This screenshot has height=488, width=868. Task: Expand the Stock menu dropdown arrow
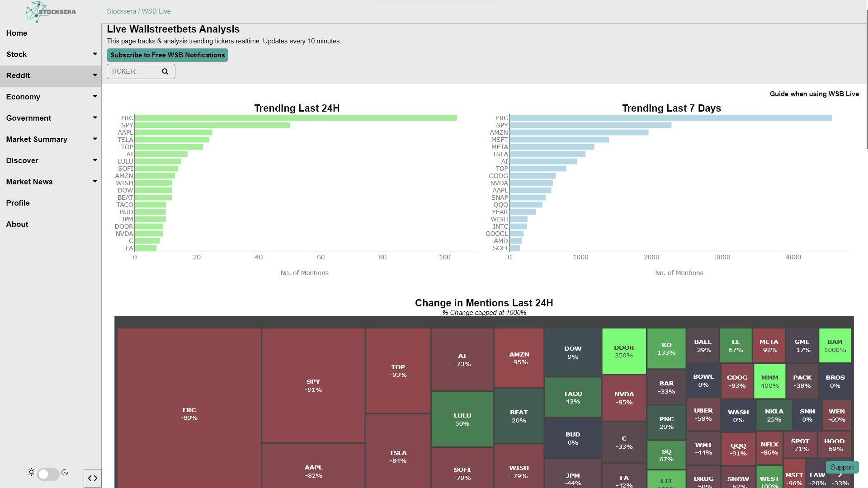coord(95,54)
